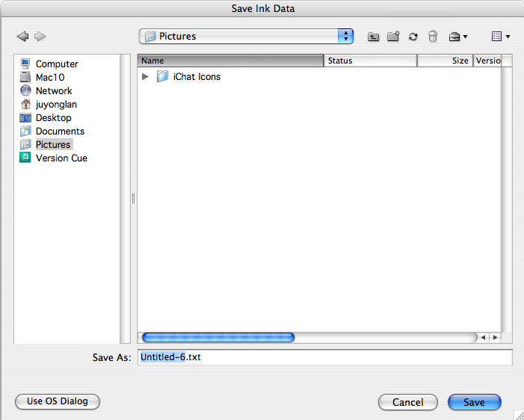Open the View options menu
Viewport: 524px width, 420px height.
tap(500, 36)
